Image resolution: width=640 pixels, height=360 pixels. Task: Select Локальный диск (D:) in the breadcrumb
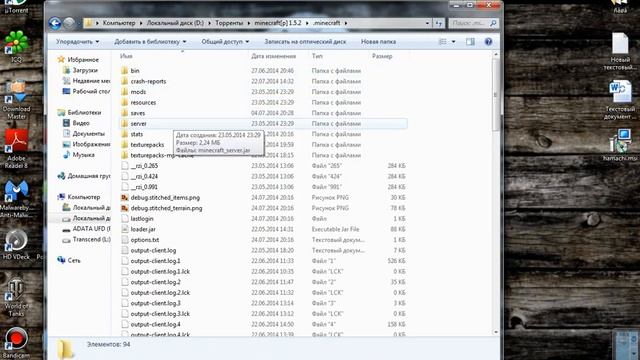(175, 23)
